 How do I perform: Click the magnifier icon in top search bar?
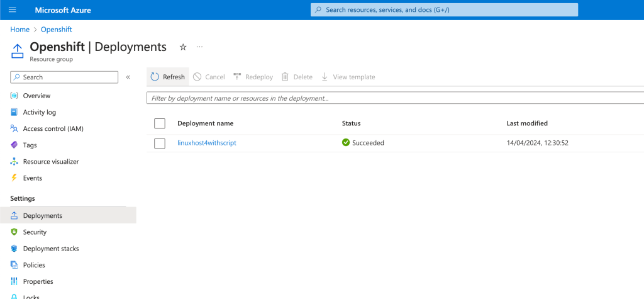(x=318, y=10)
